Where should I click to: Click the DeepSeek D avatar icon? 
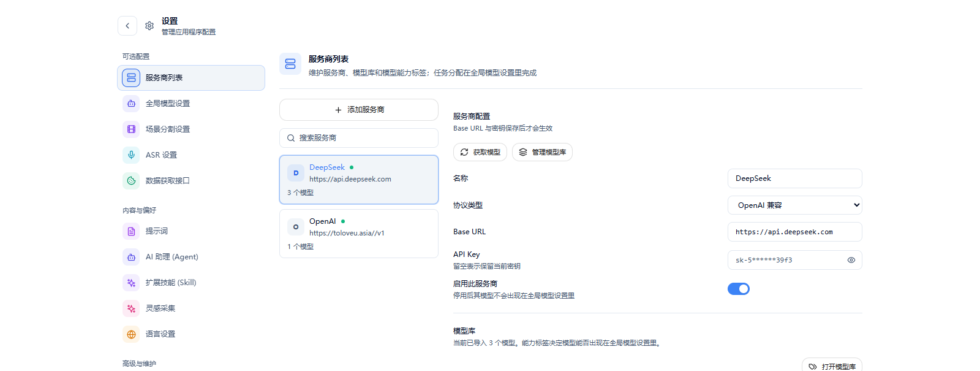tap(296, 173)
